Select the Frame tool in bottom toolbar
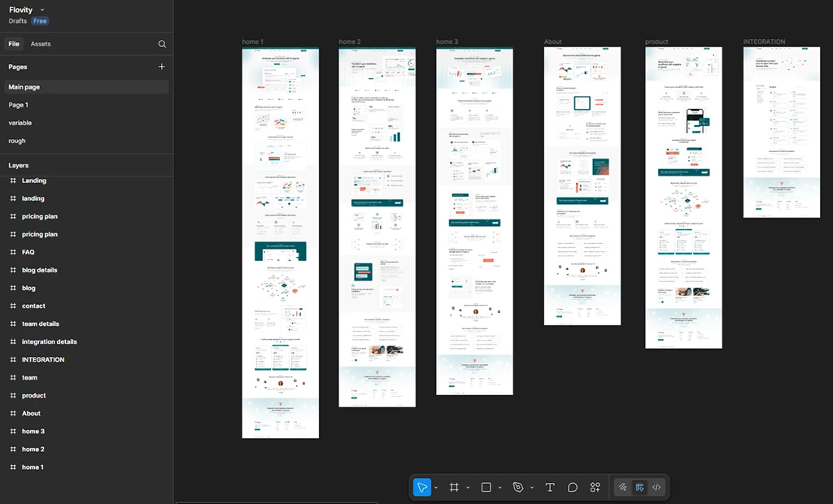The height and width of the screenshot is (504, 833). click(454, 487)
